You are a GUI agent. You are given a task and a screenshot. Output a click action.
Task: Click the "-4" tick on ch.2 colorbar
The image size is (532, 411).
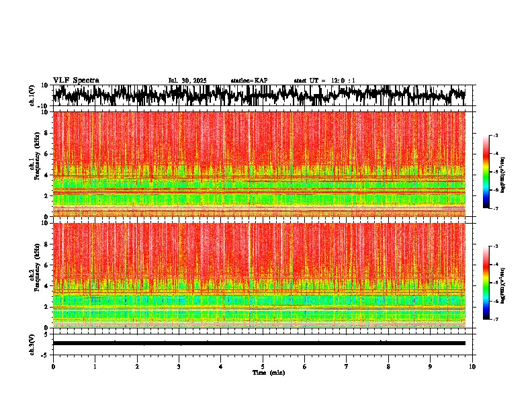point(495,265)
